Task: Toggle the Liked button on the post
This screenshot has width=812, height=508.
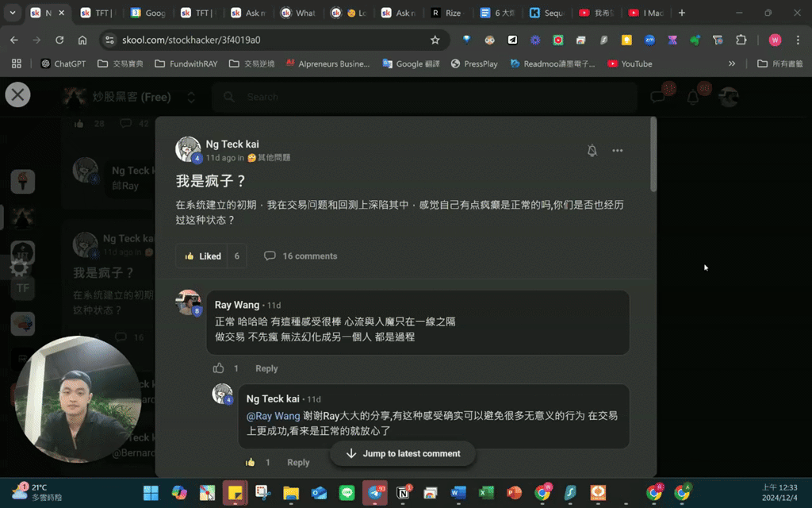Action: point(203,256)
